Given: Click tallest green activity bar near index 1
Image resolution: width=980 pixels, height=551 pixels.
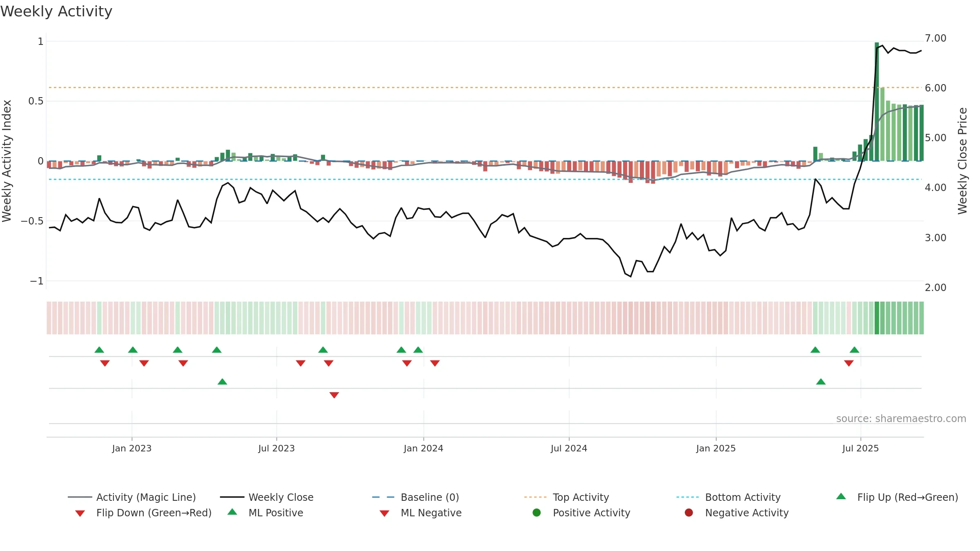Looking at the screenshot, I should click(877, 101).
